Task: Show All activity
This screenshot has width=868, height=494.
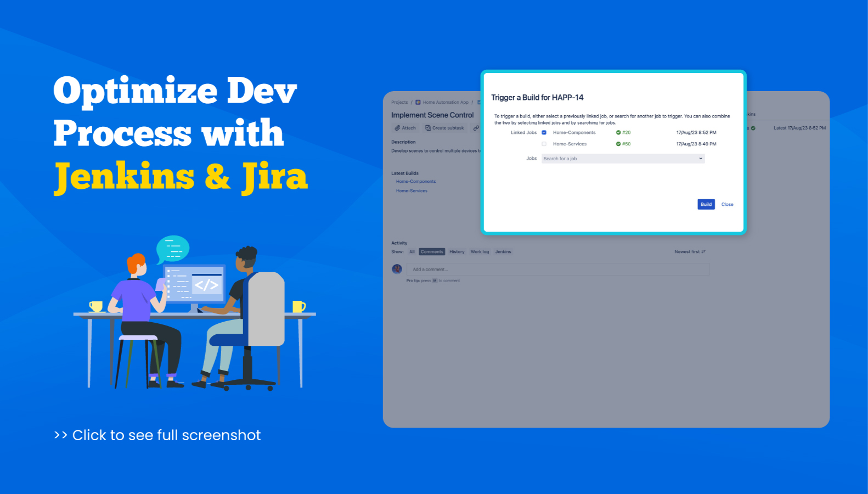Action: (412, 252)
